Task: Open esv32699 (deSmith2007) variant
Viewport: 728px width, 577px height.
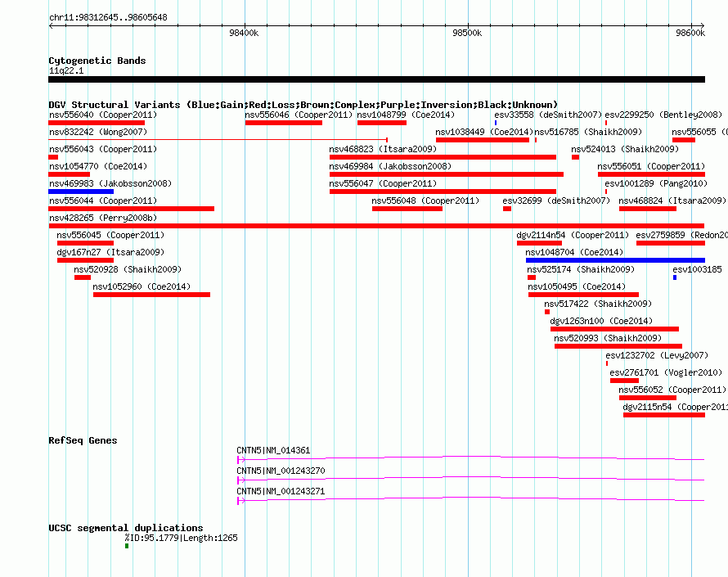Action: point(556,201)
